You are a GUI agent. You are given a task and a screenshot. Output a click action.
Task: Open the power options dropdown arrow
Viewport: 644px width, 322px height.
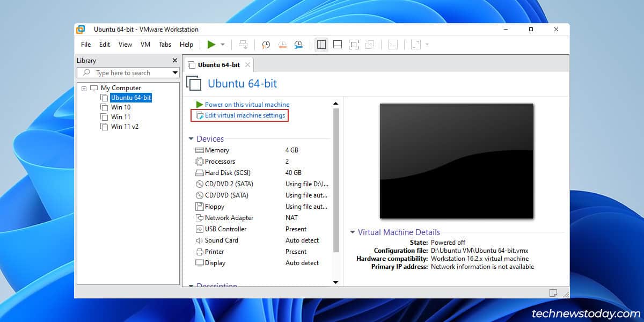tap(223, 45)
